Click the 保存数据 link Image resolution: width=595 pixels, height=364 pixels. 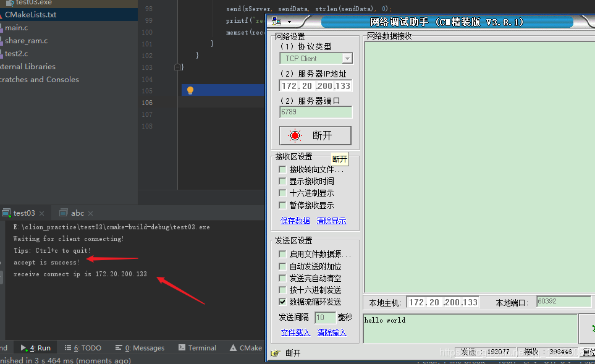pyautogui.click(x=295, y=221)
